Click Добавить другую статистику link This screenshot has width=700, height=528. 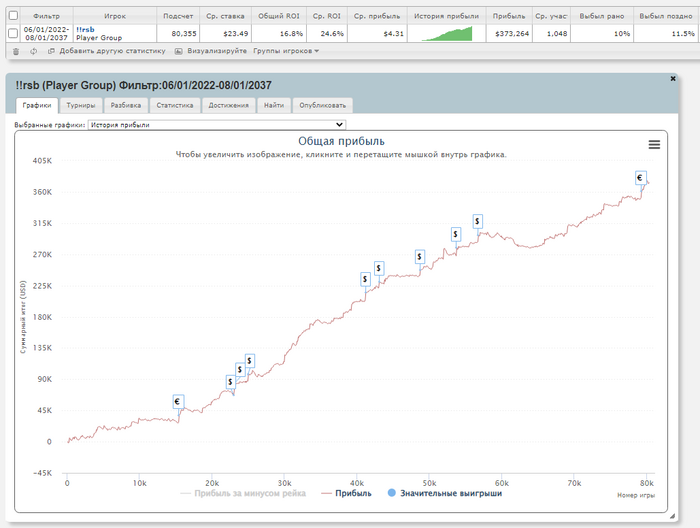[x=107, y=51]
